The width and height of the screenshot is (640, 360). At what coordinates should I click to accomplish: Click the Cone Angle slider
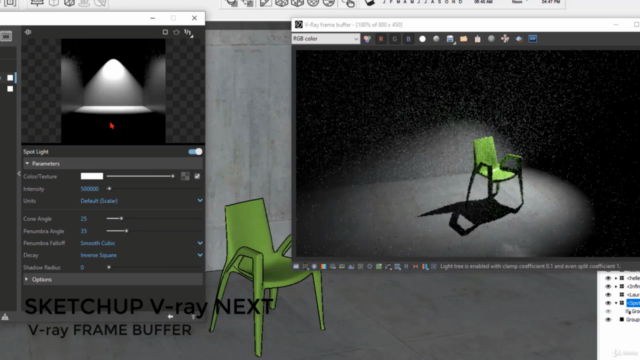tap(154, 219)
